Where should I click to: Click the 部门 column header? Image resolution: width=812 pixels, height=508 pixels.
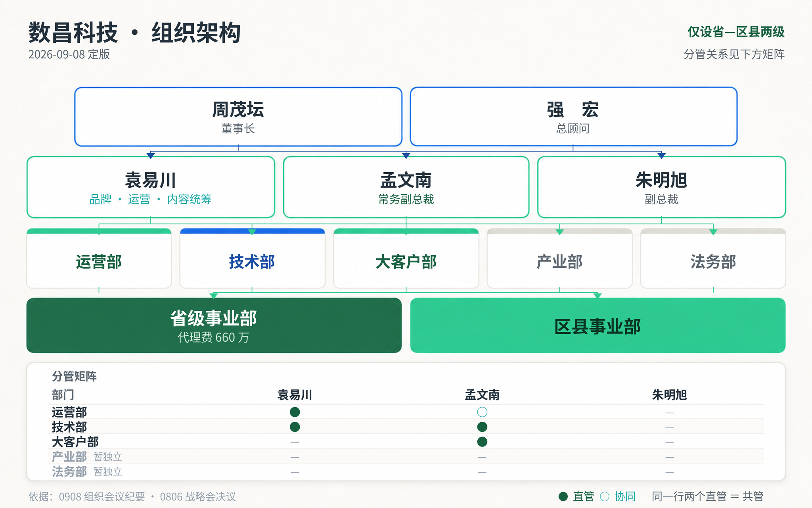(63, 395)
